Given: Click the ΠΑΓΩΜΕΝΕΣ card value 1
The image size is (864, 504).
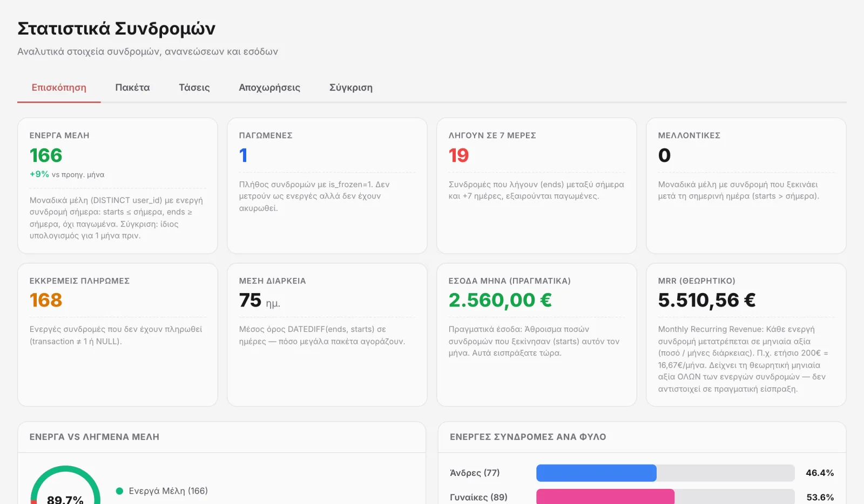Looking at the screenshot, I should pos(244,155).
